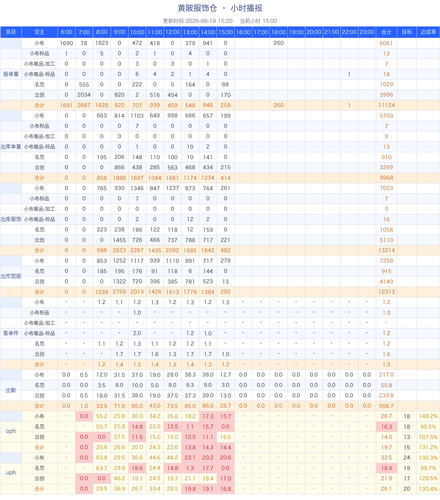Click the oph category label
This screenshot has height=500, width=440.
point(11,431)
